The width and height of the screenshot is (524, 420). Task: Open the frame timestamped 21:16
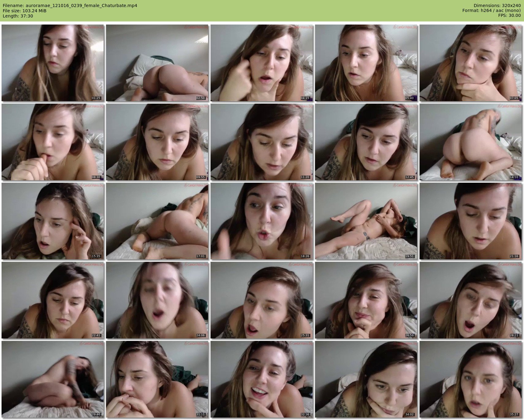[470, 221]
